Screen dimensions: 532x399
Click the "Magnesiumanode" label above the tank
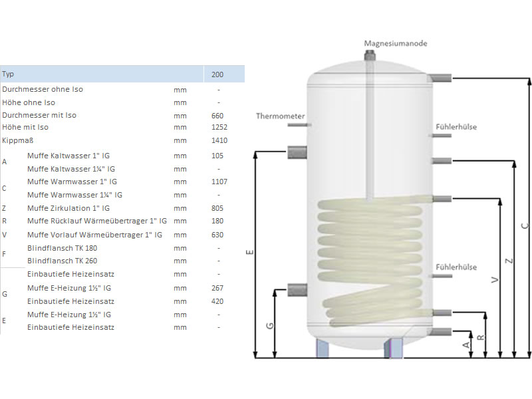click(396, 43)
